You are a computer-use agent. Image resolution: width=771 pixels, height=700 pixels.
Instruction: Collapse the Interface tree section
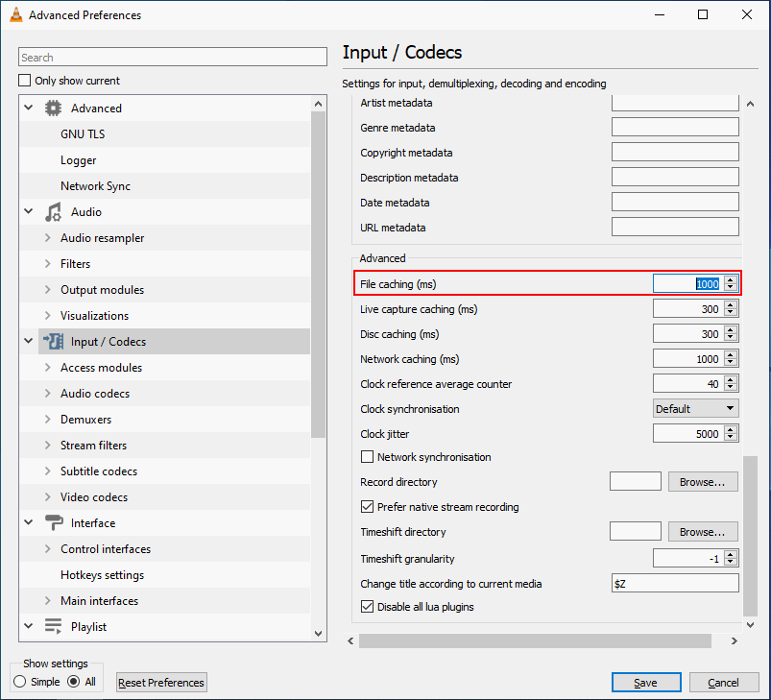29,522
